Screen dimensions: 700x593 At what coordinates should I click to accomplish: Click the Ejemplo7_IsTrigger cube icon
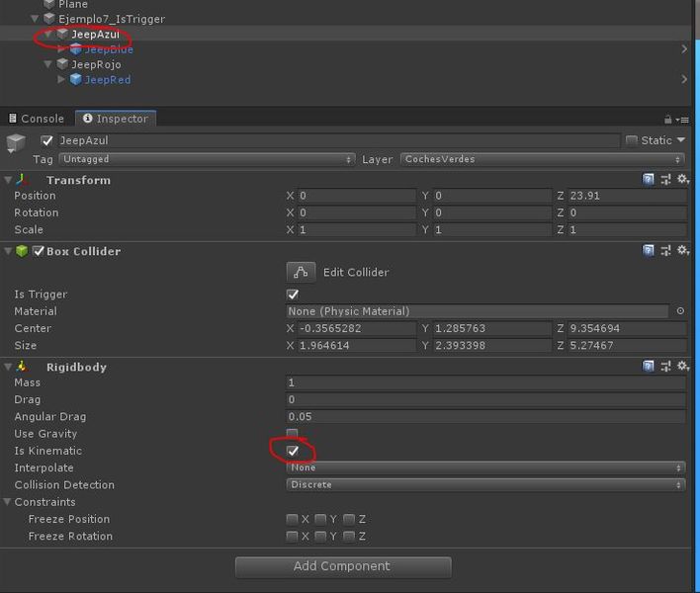pos(49,19)
